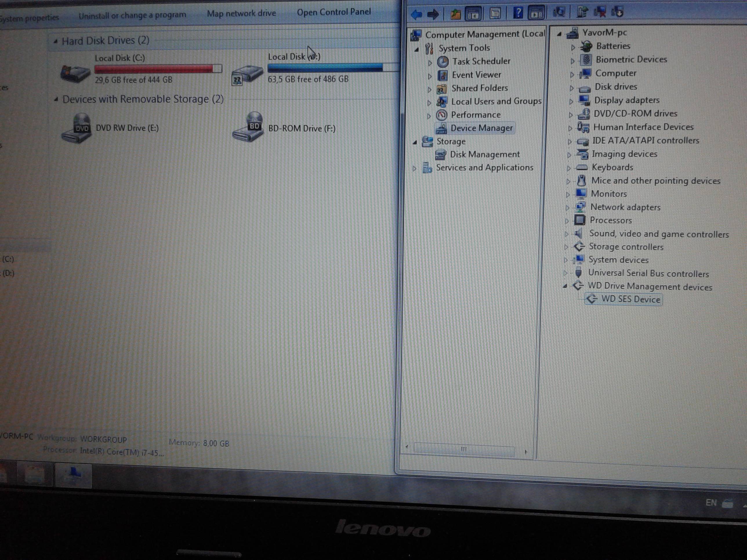Expand the Network adapters category
This screenshot has width=747, height=560.
point(567,208)
